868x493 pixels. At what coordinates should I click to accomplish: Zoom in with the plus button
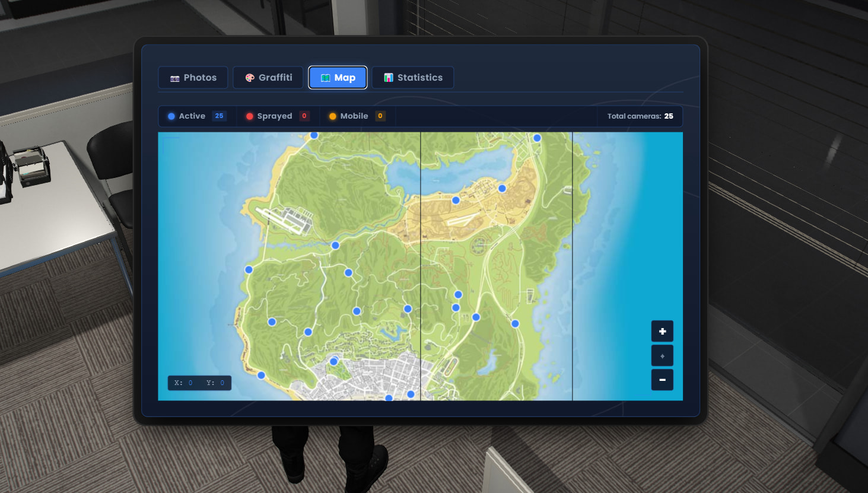click(662, 331)
